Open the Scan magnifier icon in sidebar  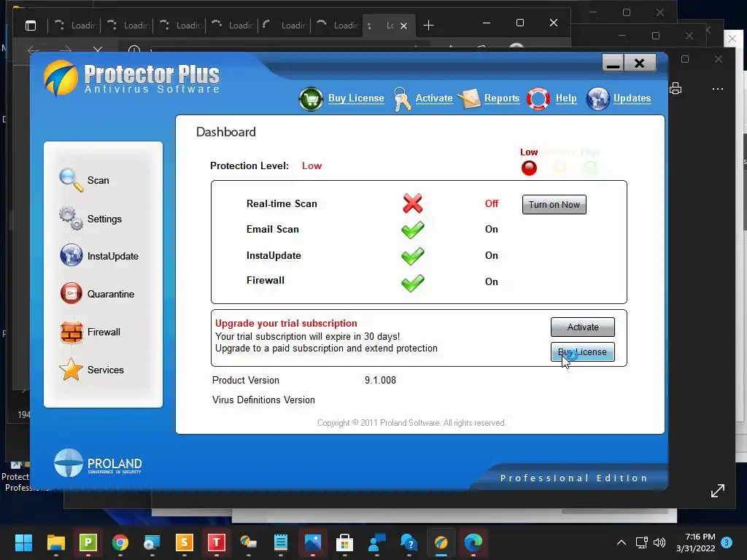pyautogui.click(x=71, y=180)
